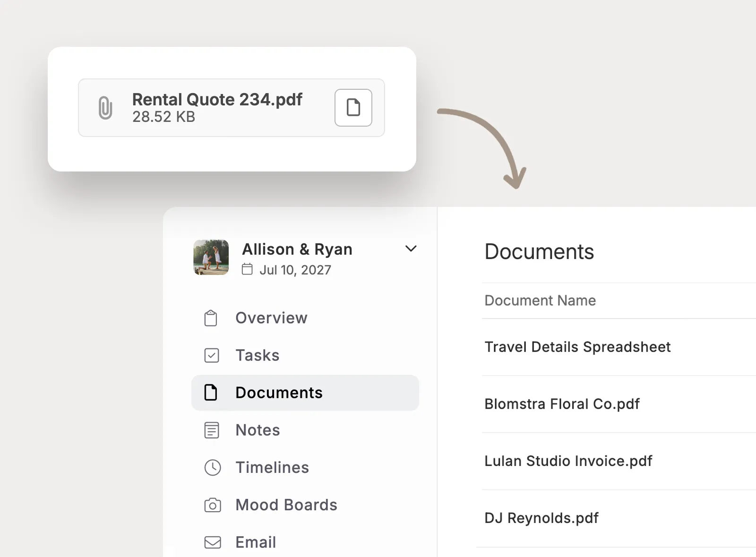The height and width of the screenshot is (557, 756).
Task: Open Notes from the sidebar
Action: [305, 430]
